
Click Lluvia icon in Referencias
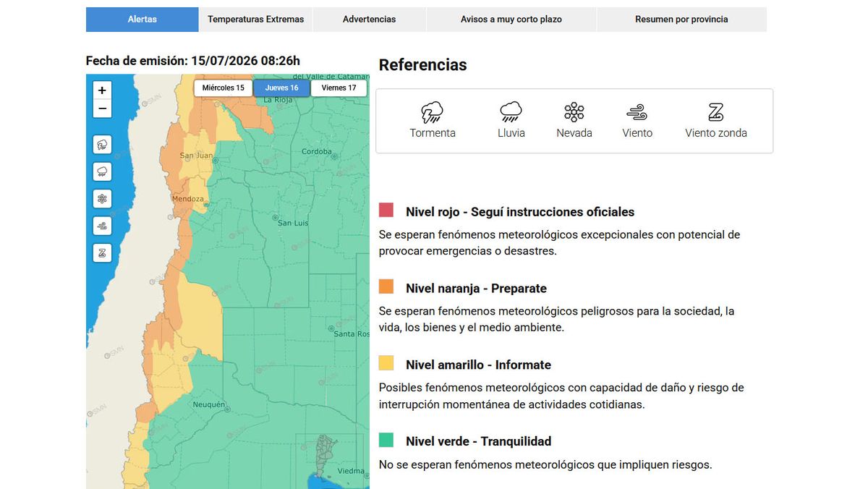coord(511,112)
